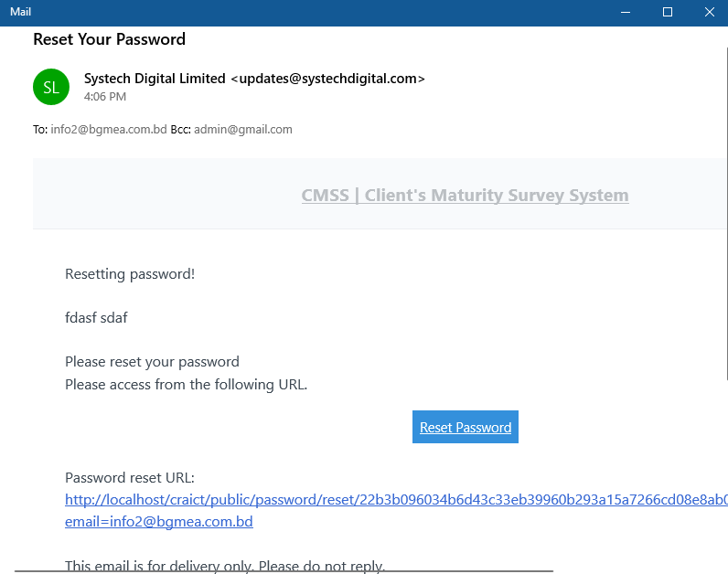This screenshot has height=574, width=728.
Task: Click the "Please access from the following URL" line
Action: [186, 385]
